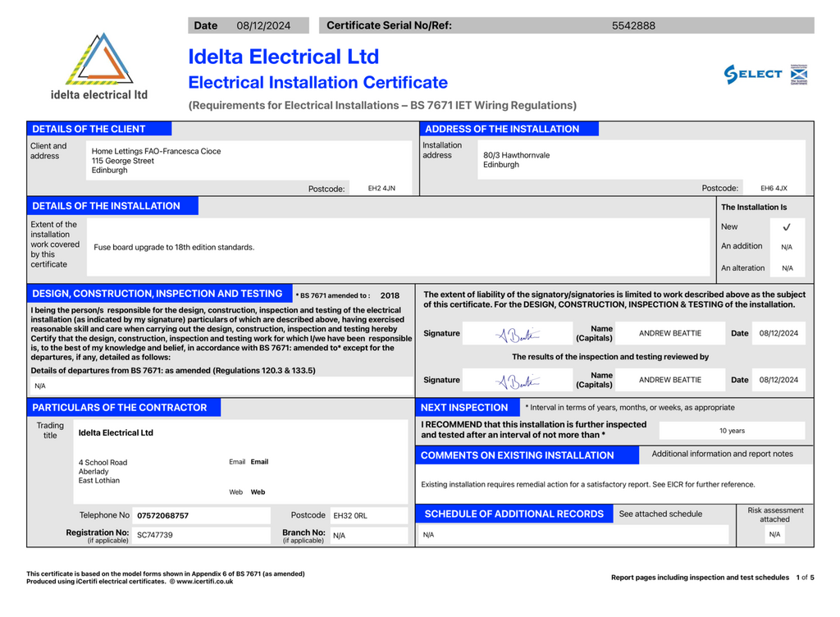Click the client postcode EH2 4JN
This screenshot has width=840, height=617.
[x=381, y=188]
